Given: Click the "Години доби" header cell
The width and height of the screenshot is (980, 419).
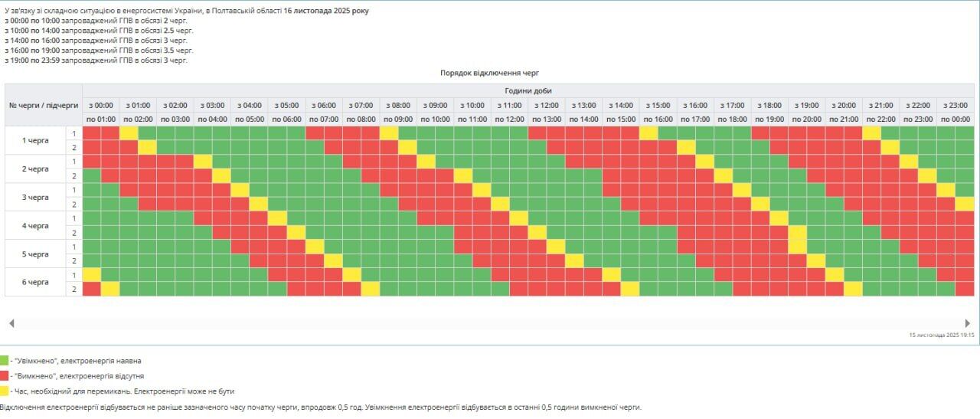Looking at the screenshot, I should 528,90.
